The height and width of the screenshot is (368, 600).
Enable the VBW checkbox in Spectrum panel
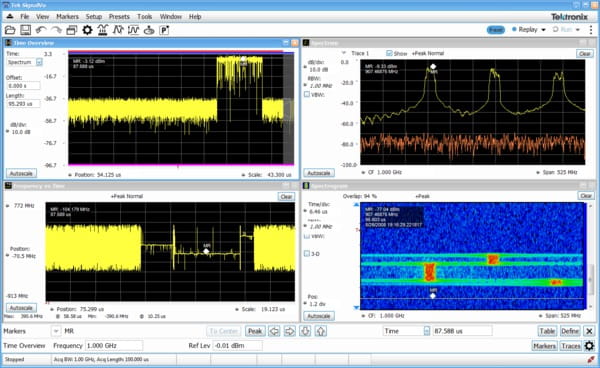[x=307, y=94]
